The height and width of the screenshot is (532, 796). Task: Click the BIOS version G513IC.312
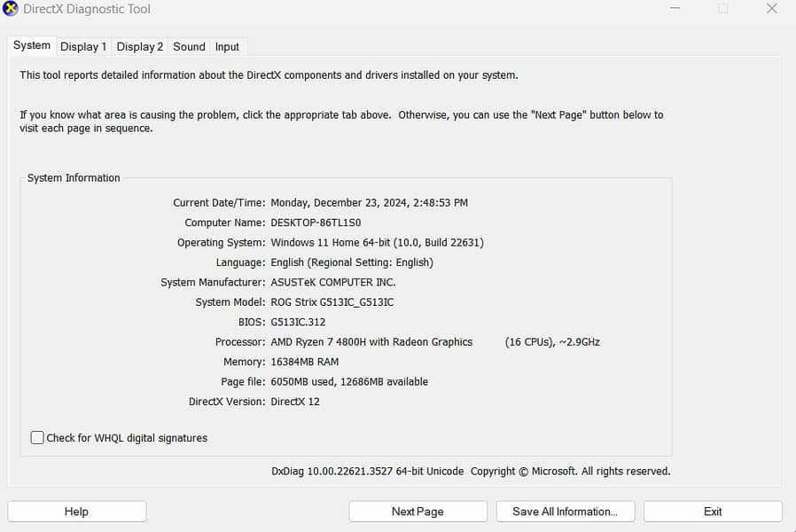298,322
